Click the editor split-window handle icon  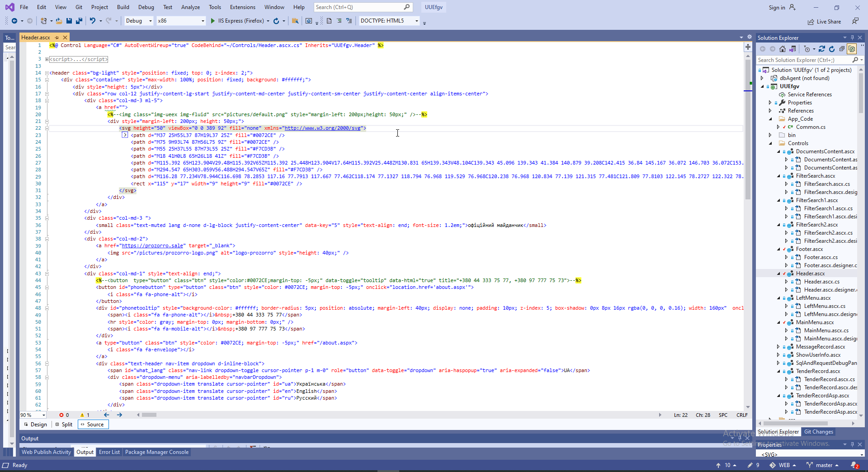(748, 47)
